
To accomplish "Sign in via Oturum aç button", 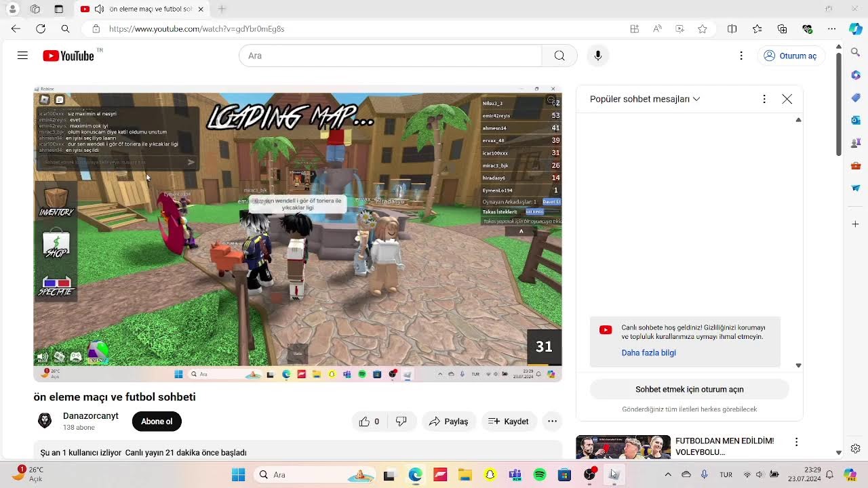I will tap(791, 56).
